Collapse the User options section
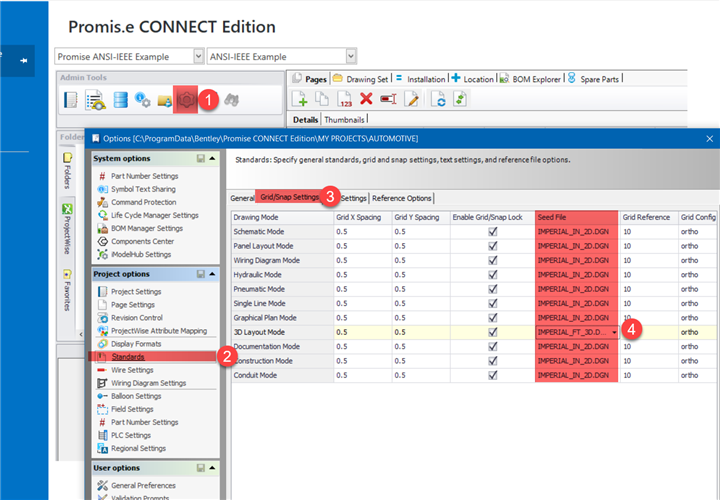The height and width of the screenshot is (500, 720). pos(212,468)
